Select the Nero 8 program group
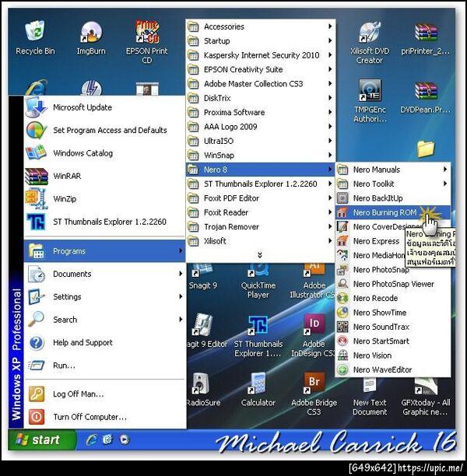The height and width of the screenshot is (476, 467). point(261,170)
